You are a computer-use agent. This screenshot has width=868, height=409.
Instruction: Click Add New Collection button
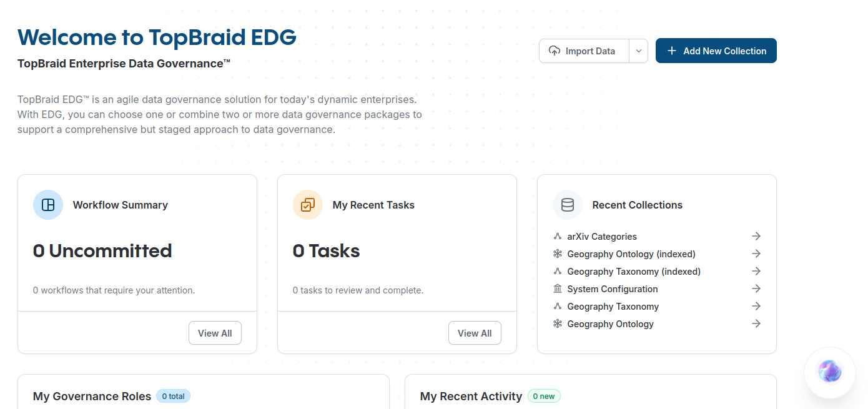[716, 51]
